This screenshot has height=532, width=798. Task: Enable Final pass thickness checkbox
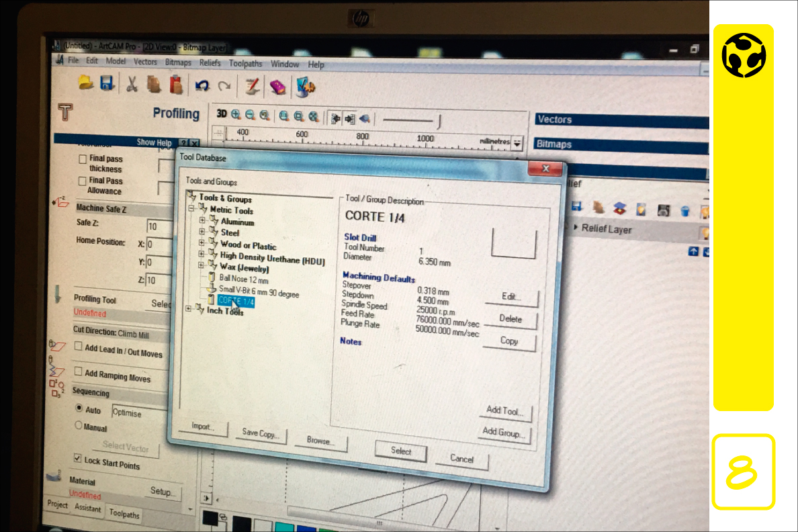83,159
